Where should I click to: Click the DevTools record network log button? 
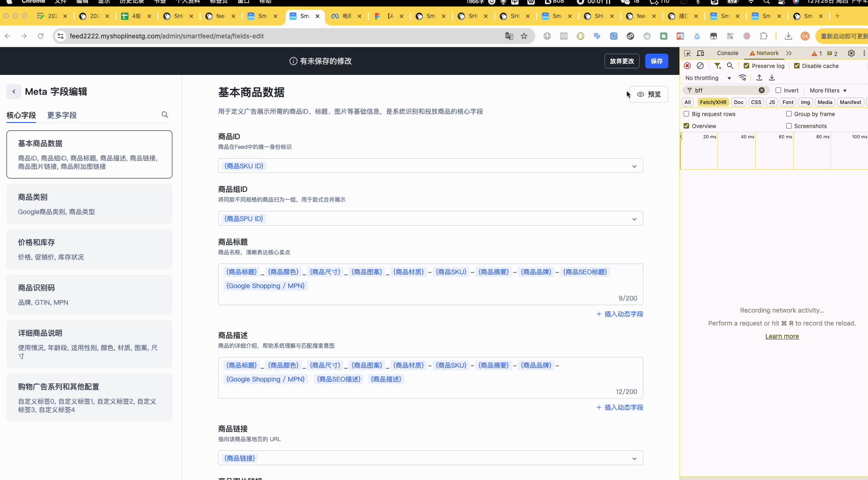tap(687, 66)
